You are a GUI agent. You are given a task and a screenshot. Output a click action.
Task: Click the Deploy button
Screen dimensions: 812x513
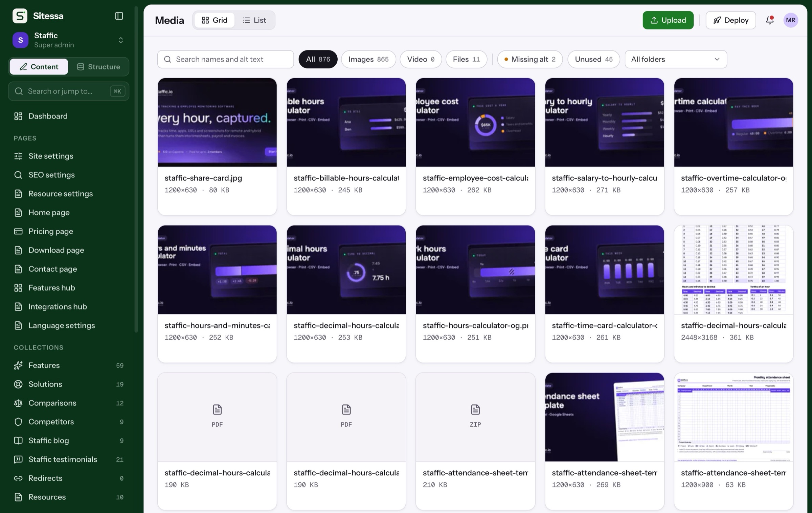(730, 20)
